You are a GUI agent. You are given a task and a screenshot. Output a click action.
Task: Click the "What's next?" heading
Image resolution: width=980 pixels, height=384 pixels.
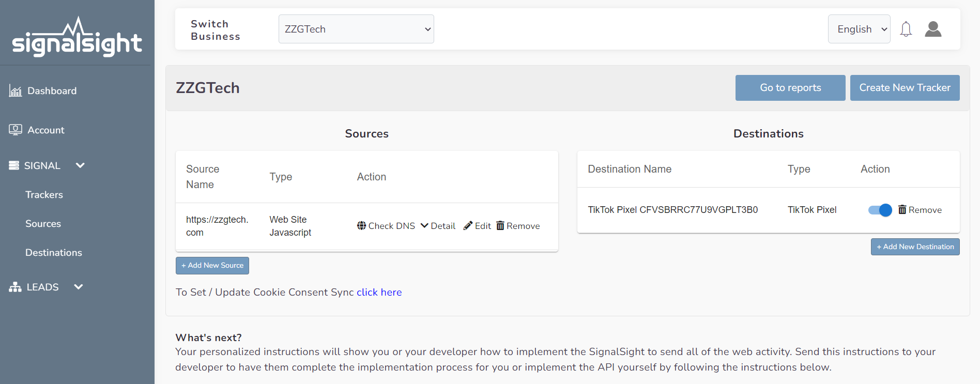[x=208, y=337]
